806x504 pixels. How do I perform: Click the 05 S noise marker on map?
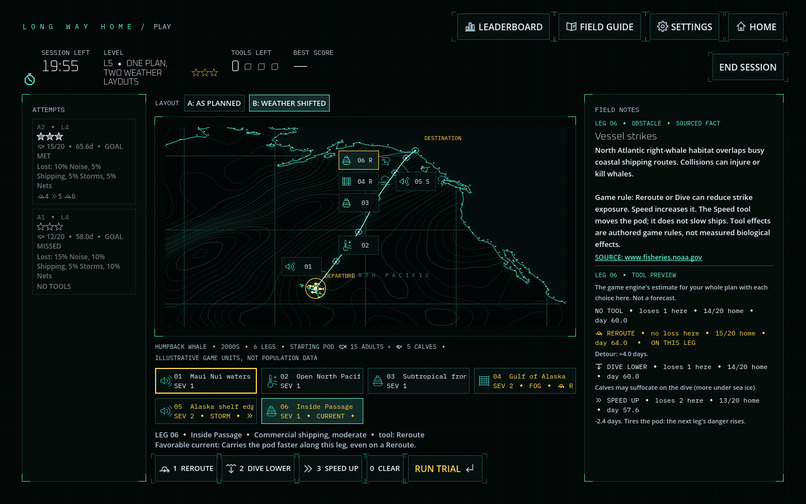coord(415,181)
